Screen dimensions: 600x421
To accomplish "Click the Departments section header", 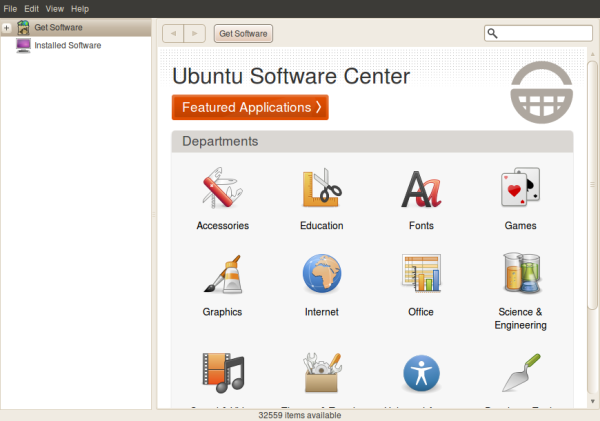I will (372, 142).
